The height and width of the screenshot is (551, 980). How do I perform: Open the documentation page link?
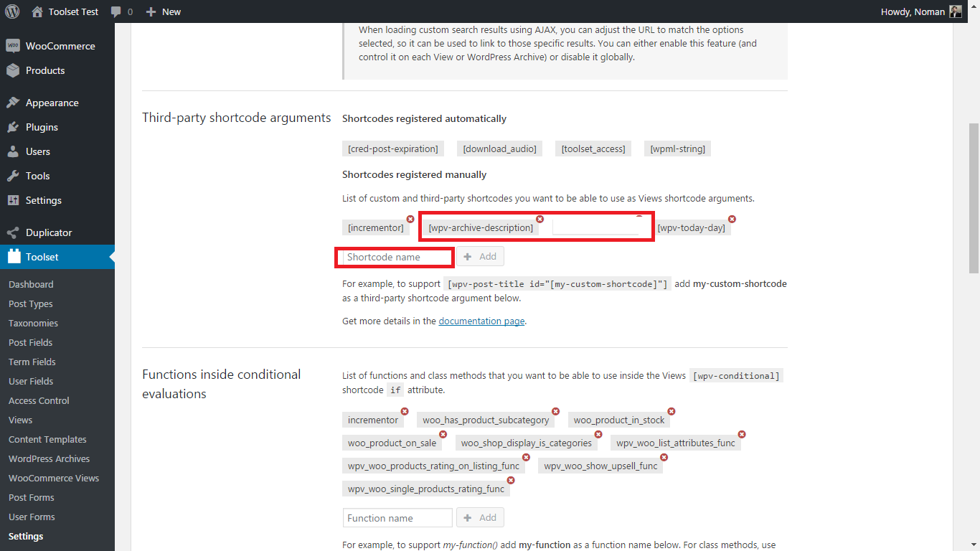481,321
